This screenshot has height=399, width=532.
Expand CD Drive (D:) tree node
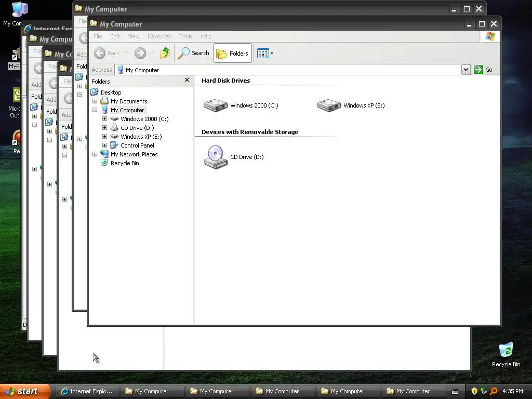pos(105,128)
